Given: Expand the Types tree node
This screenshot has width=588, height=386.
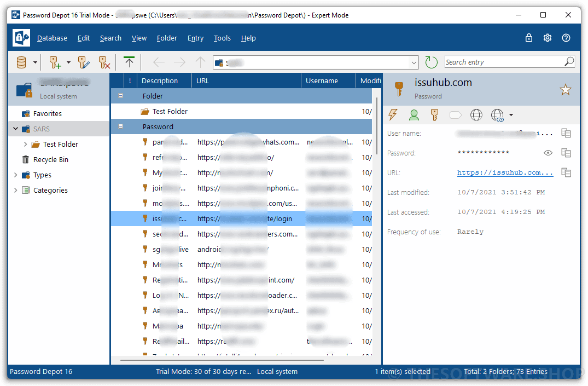Looking at the screenshot, I should click(x=15, y=175).
